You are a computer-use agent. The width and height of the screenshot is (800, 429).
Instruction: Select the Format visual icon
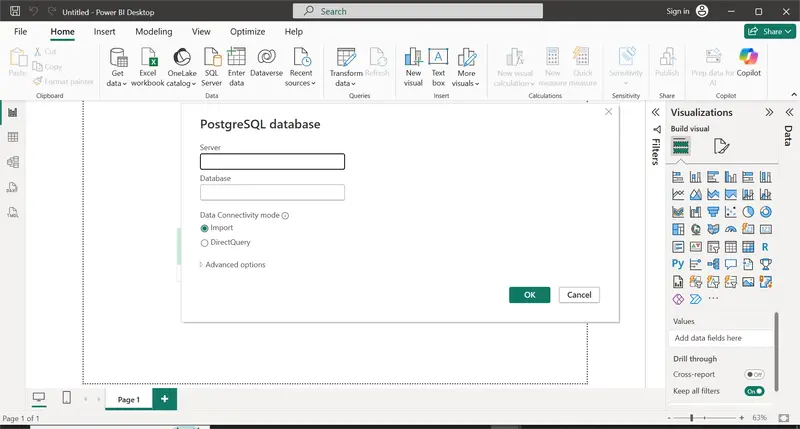point(721,146)
